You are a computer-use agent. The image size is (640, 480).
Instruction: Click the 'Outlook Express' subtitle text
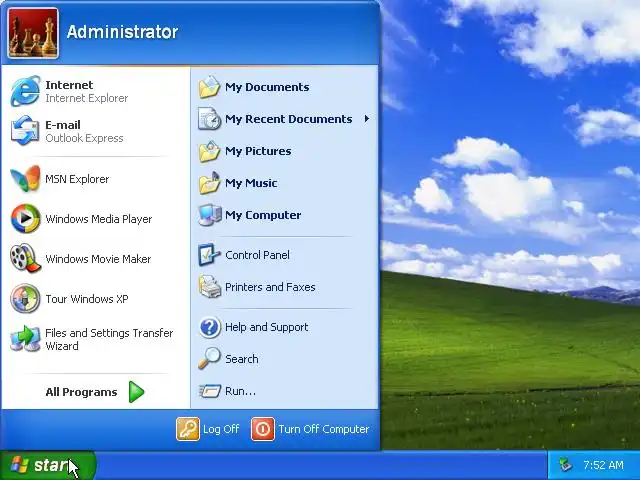pos(84,138)
